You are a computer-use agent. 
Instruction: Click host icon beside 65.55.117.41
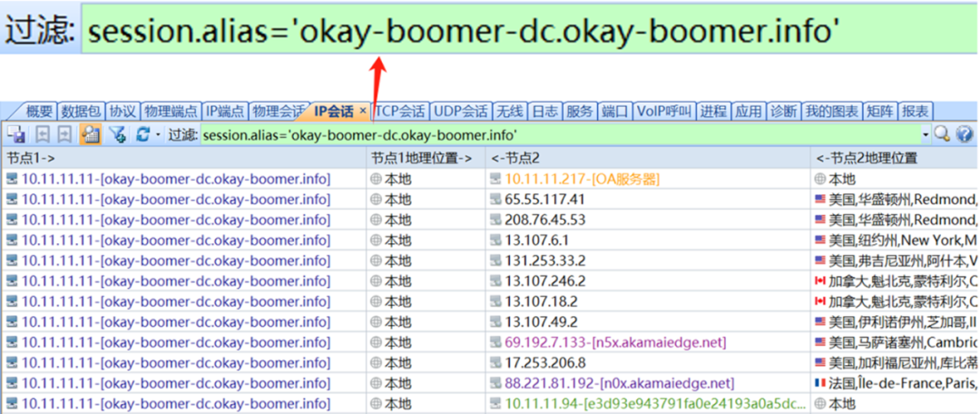[495, 200]
